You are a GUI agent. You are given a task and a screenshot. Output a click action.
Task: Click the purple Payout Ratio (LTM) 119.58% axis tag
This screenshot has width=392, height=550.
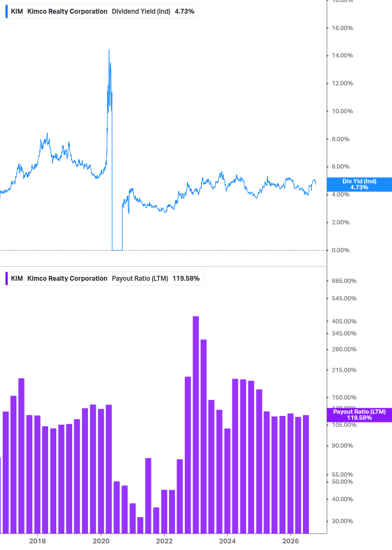pos(359,415)
